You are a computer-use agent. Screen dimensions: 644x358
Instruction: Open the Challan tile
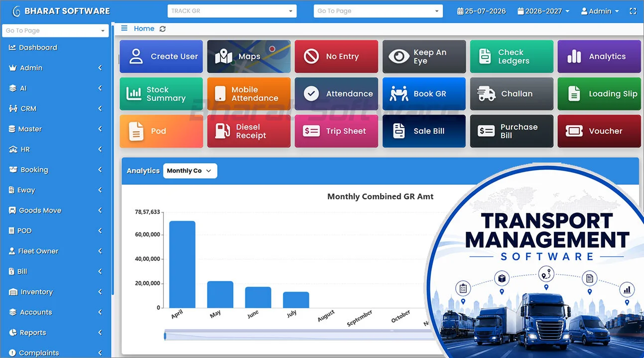pyautogui.click(x=512, y=94)
